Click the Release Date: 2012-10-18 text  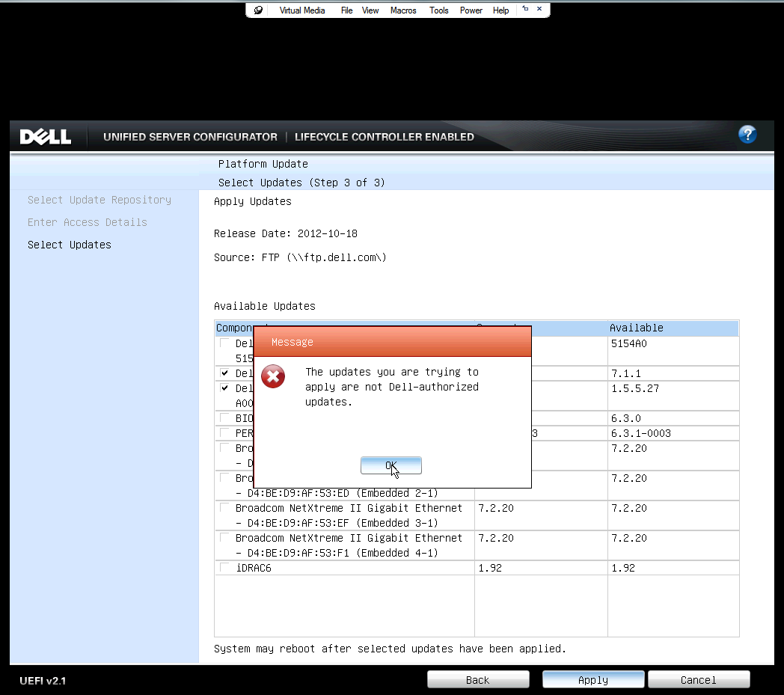(286, 233)
